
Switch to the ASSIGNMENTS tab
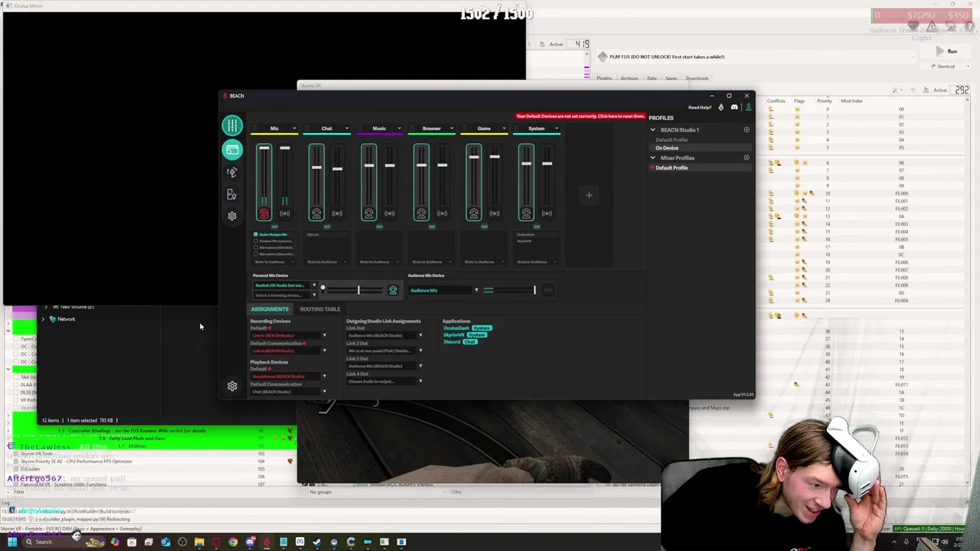point(269,309)
